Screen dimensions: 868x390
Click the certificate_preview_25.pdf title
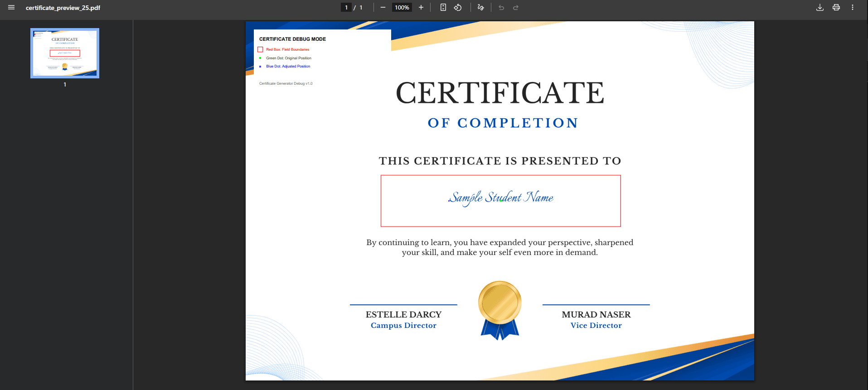point(63,8)
